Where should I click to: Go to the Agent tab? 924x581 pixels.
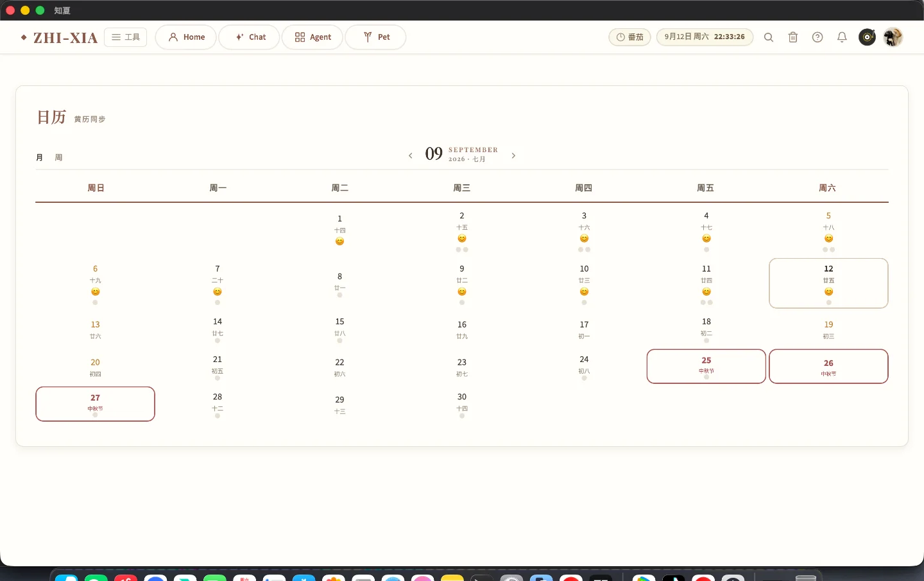tap(312, 37)
